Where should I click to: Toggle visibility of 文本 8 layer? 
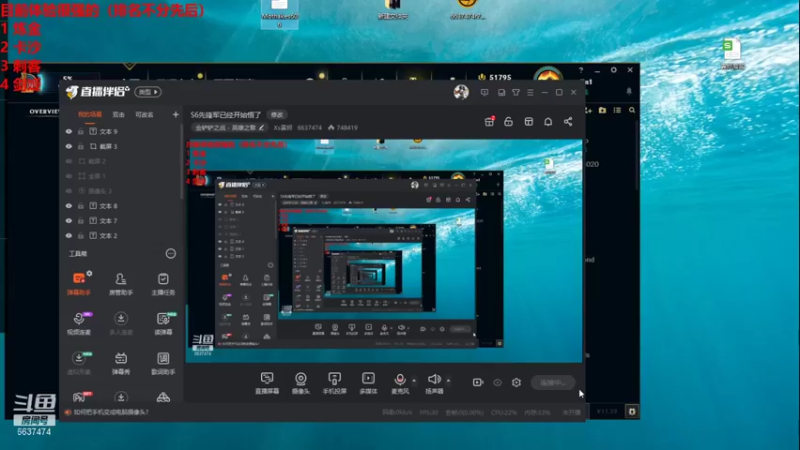[69, 206]
